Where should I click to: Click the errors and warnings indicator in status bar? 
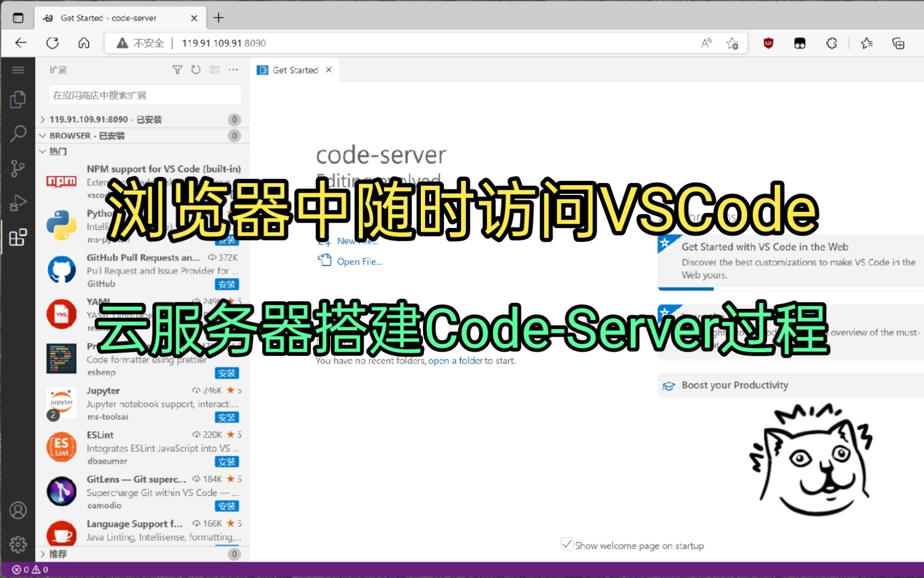(29, 569)
